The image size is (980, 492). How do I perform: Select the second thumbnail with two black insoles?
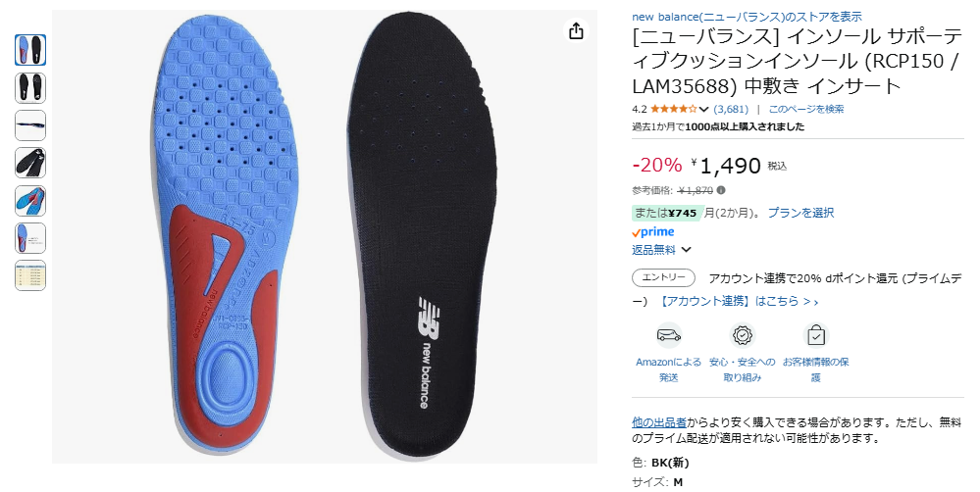(30, 87)
